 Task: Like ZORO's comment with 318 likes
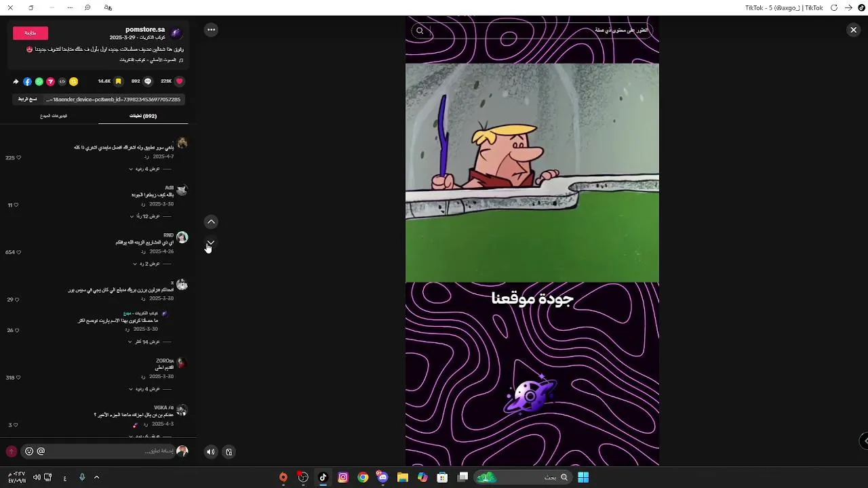coord(18,378)
